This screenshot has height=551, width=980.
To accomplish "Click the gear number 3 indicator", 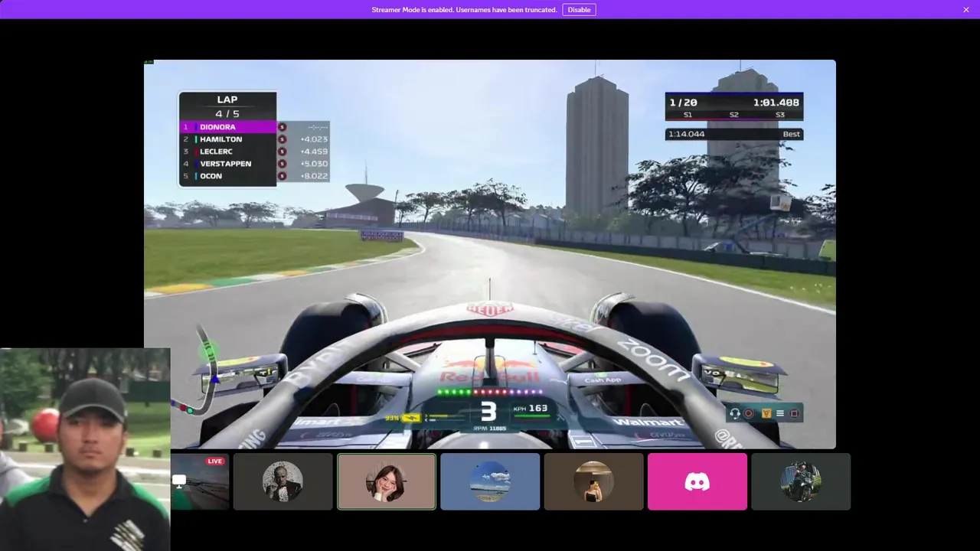I will [488, 412].
